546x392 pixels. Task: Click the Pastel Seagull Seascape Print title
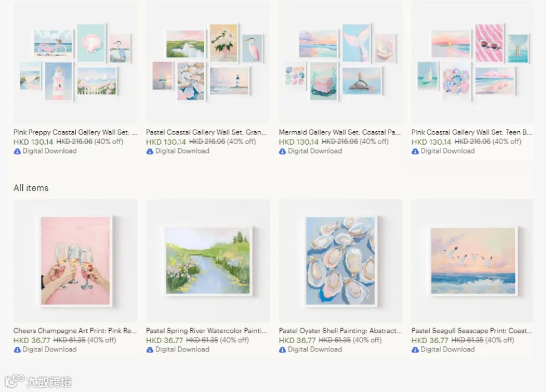point(472,331)
